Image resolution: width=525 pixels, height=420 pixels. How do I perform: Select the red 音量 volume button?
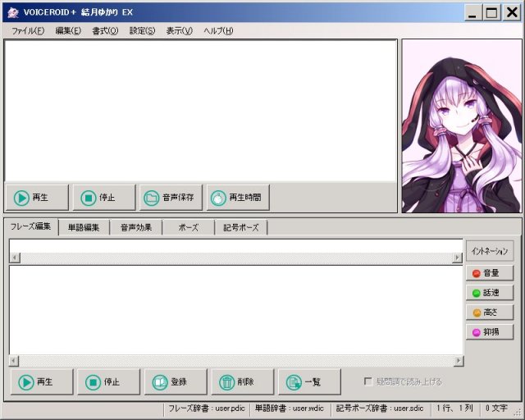pyautogui.click(x=490, y=273)
